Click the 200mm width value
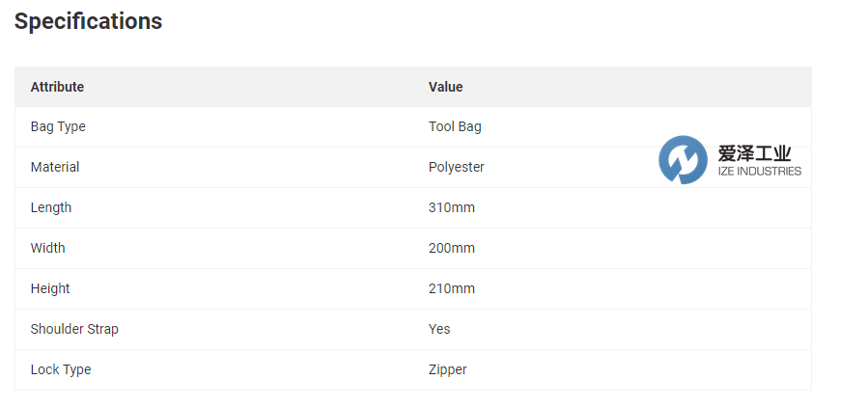The width and height of the screenshot is (868, 407). [452, 248]
